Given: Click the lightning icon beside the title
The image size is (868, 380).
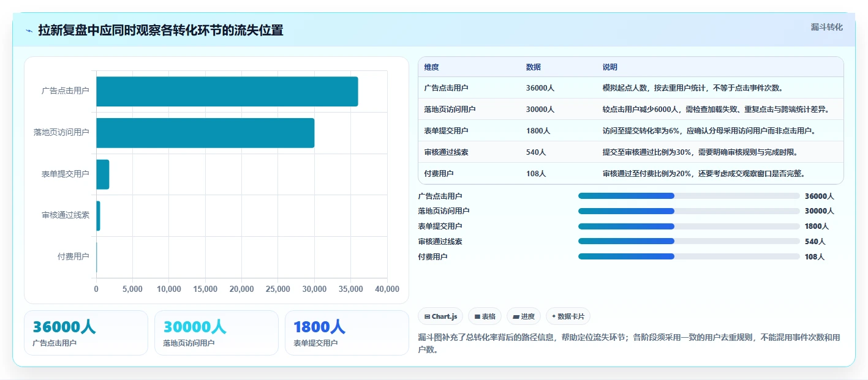Looking at the screenshot, I should pyautogui.click(x=29, y=31).
